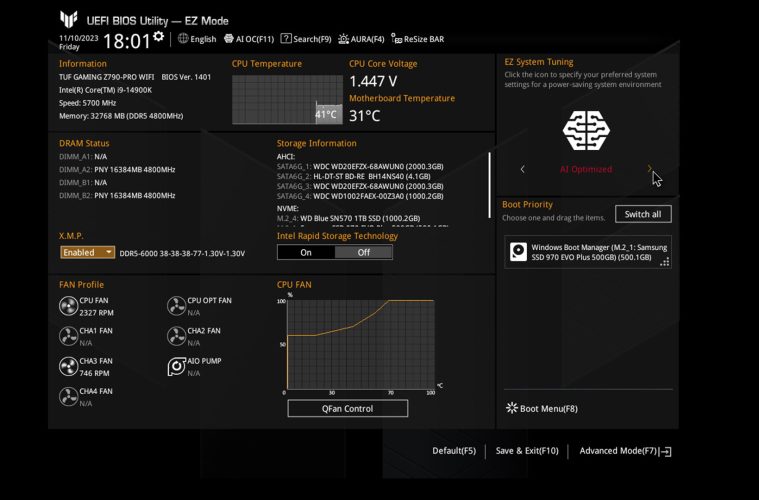Open AI OC(F11) from top bar
The image size is (759, 500).
[249, 39]
